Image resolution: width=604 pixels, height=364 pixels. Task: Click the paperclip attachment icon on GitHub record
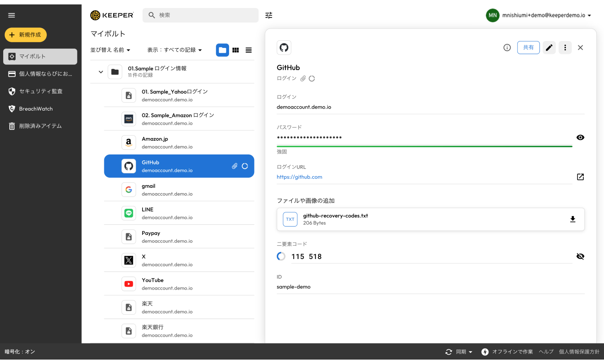[235, 166]
